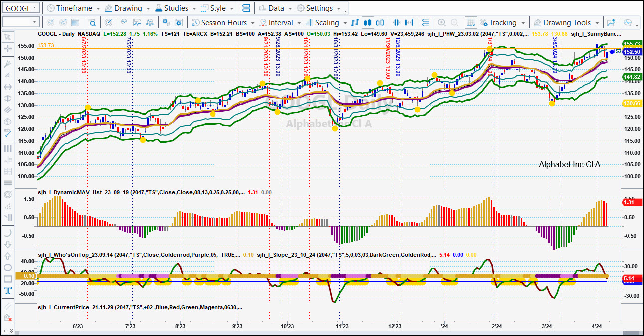This screenshot has width=644, height=336.
Task: Open the Drawing menu
Action: click(127, 8)
